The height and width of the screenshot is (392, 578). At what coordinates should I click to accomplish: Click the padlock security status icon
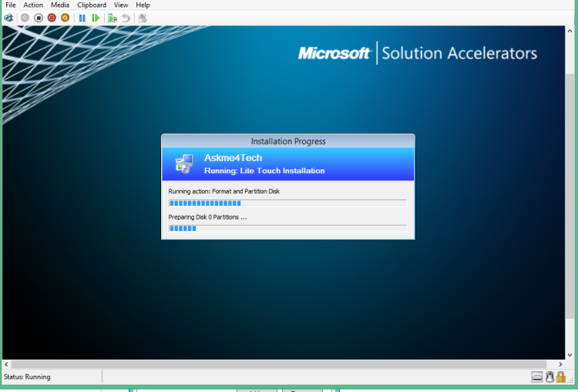[561, 377]
